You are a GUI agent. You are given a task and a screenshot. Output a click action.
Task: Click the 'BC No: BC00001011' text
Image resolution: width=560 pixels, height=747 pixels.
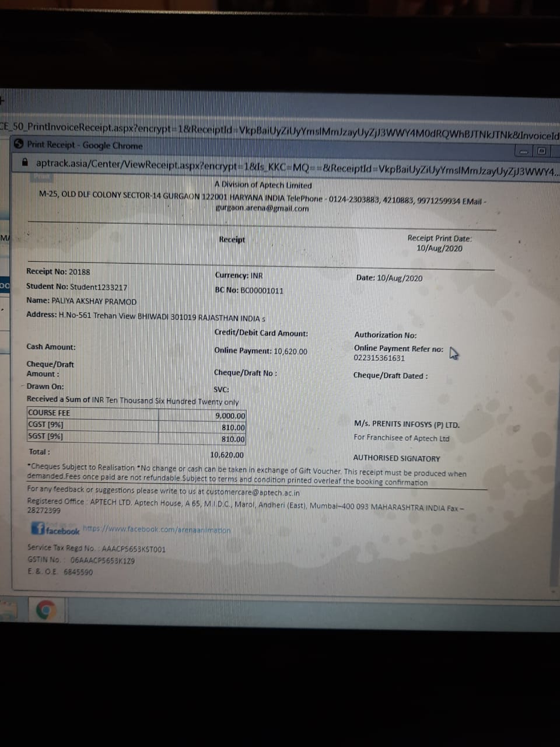249,290
